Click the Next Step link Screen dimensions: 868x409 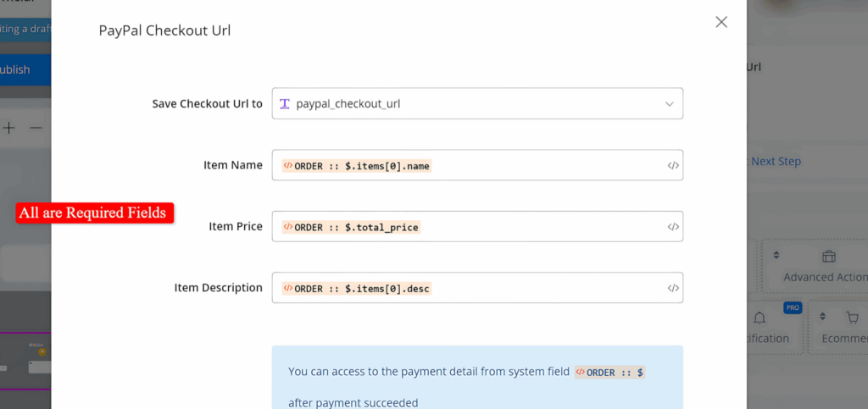(775, 161)
